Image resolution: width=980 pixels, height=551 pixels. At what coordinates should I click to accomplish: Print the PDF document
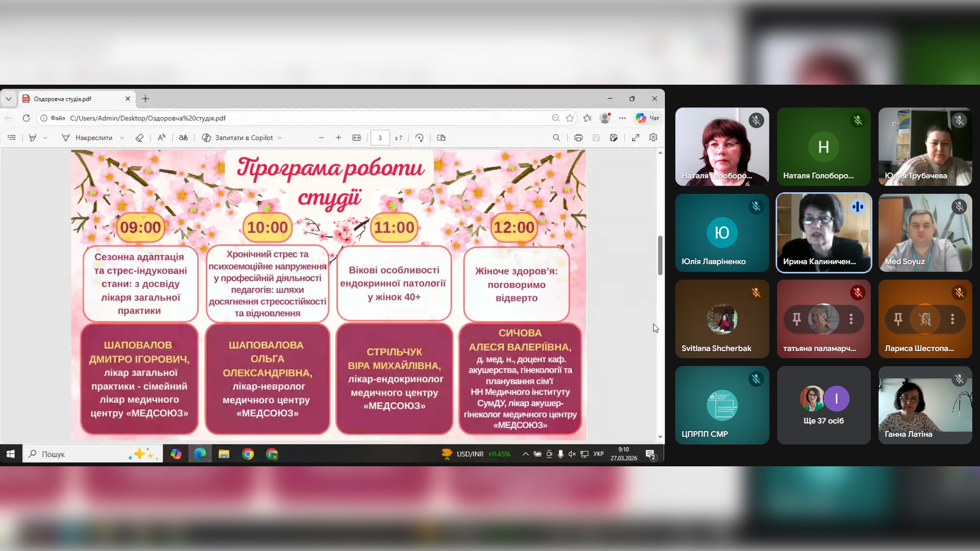[578, 138]
